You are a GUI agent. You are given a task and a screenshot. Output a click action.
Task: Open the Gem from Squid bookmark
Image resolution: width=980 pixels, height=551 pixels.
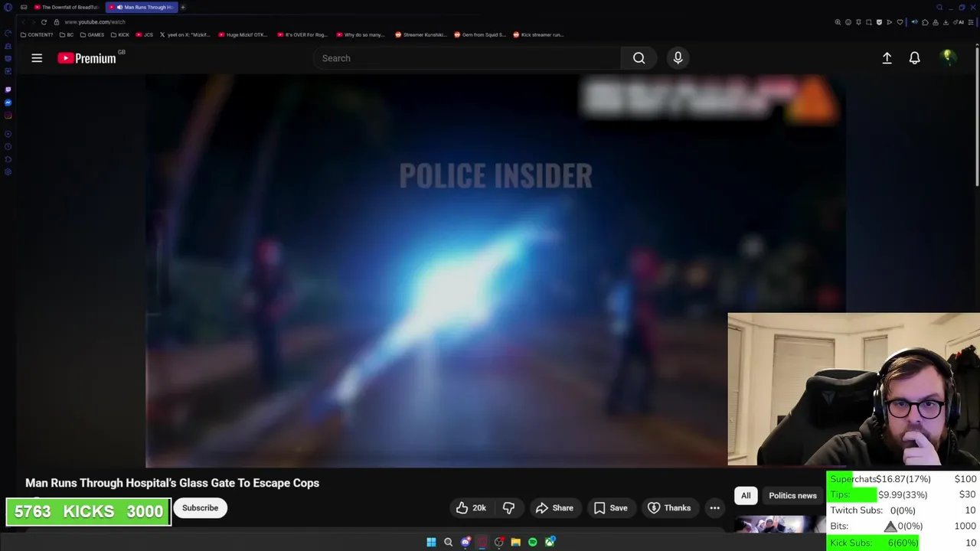[480, 34]
